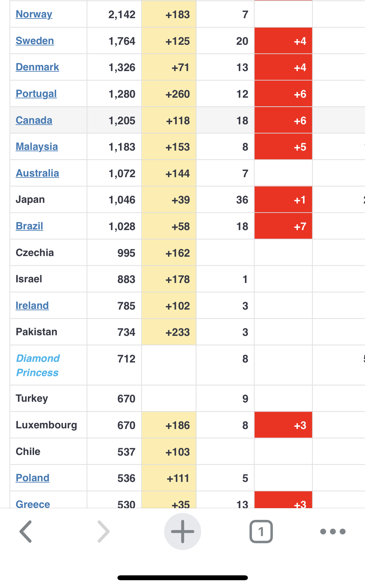Follow the Australia link

pyautogui.click(x=37, y=173)
